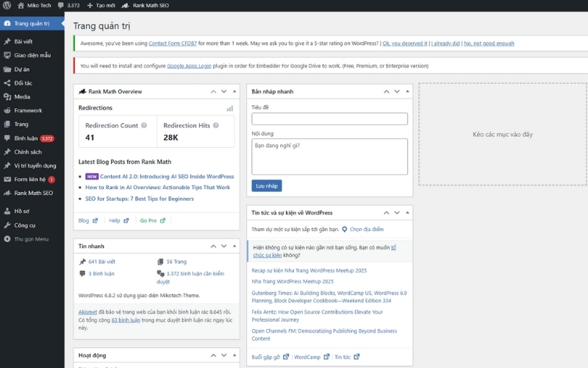Screen dimensions: 588x368
Task: Collapse the sidebar with Thu gọn Menu
Action: point(26,238)
